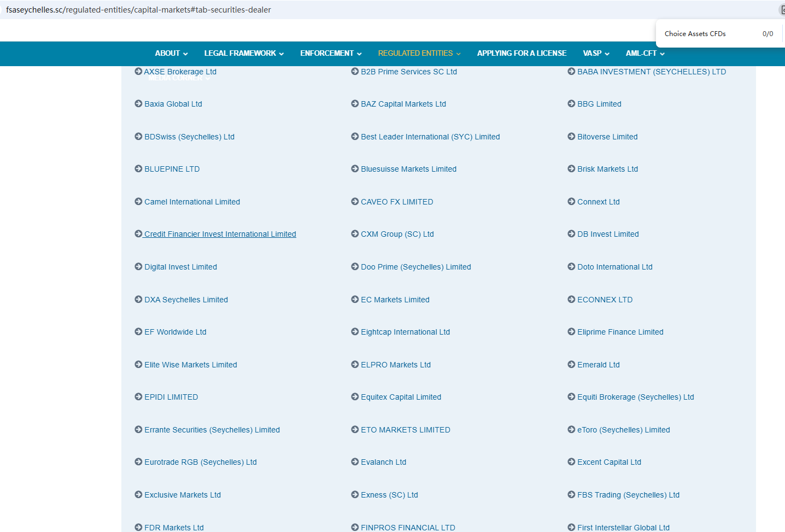Click the arrow icon beside BAZ Capital Markets Ltd

355,103
